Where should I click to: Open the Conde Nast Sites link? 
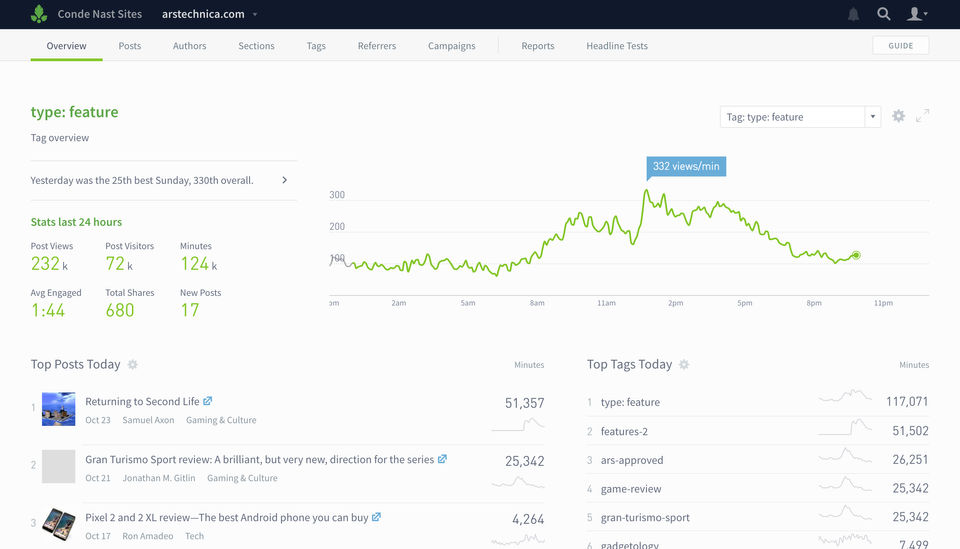coord(99,13)
